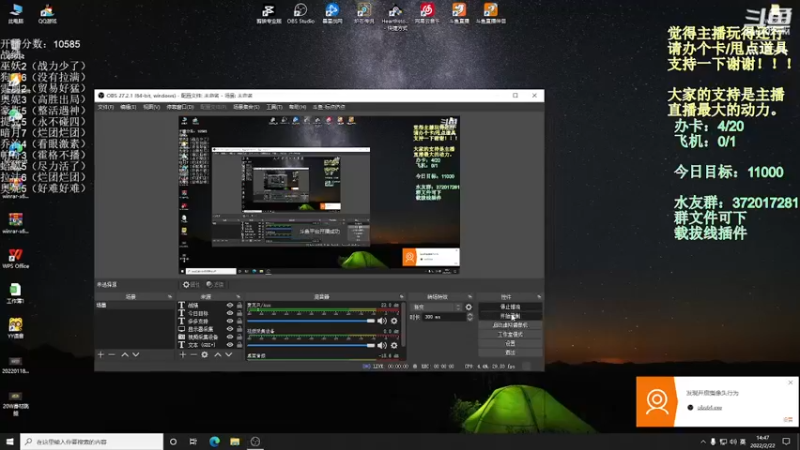Click the start recording button
Viewport: 800px width, 450px height.
pos(510,316)
